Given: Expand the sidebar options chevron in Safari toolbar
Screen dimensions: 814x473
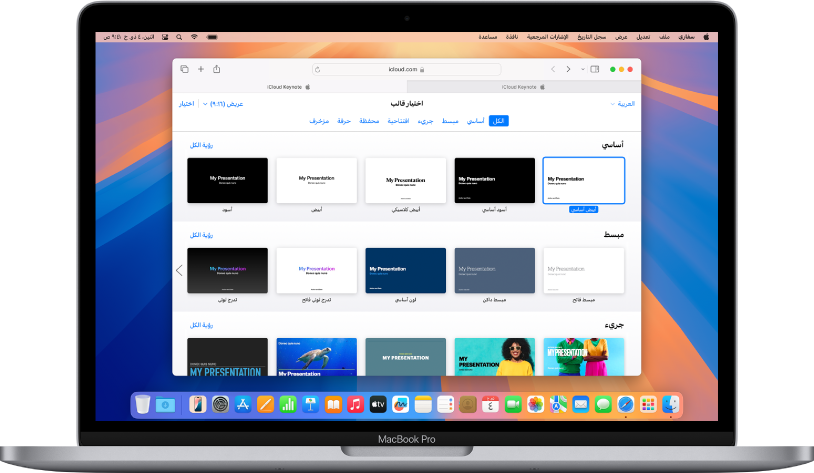Looking at the screenshot, I should [583, 69].
